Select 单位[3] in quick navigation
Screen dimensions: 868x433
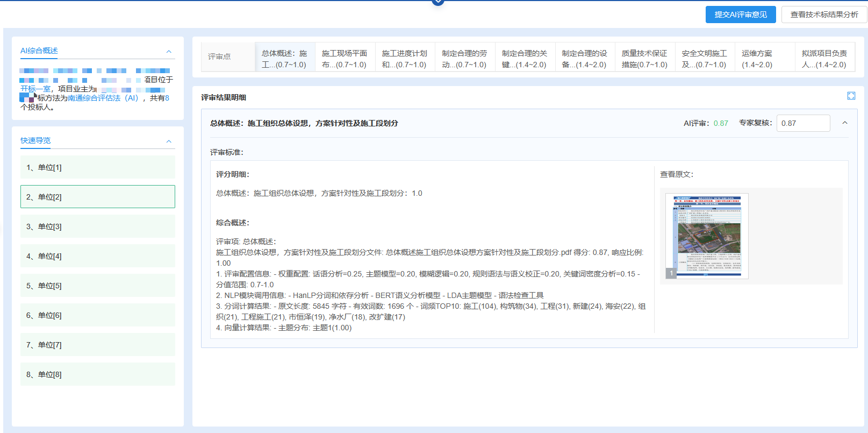pyautogui.click(x=97, y=226)
